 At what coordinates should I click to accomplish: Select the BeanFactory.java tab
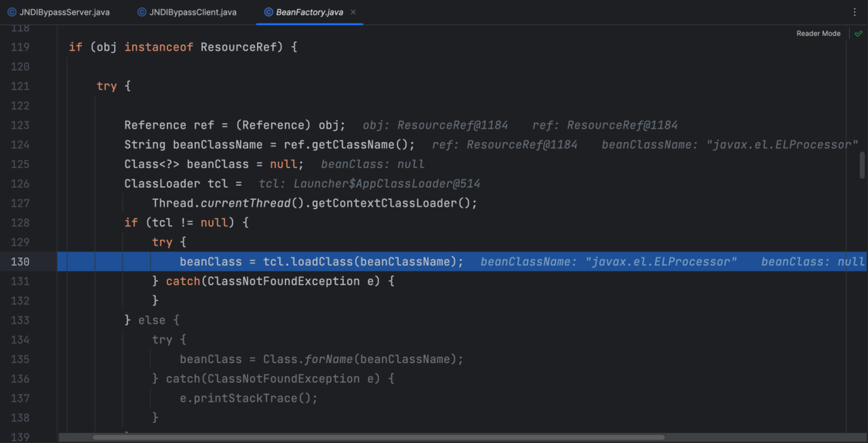tap(309, 12)
